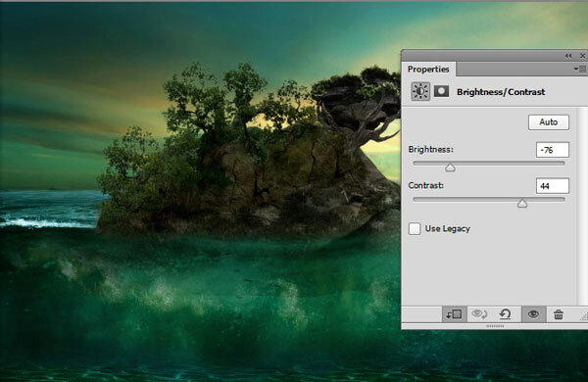588x382 pixels.
Task: Close the Properties panel
Action: [582, 56]
